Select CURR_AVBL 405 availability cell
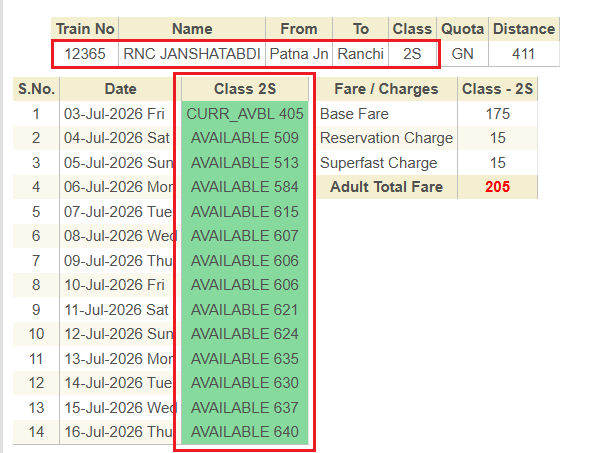The height and width of the screenshot is (453, 612). pyautogui.click(x=245, y=114)
